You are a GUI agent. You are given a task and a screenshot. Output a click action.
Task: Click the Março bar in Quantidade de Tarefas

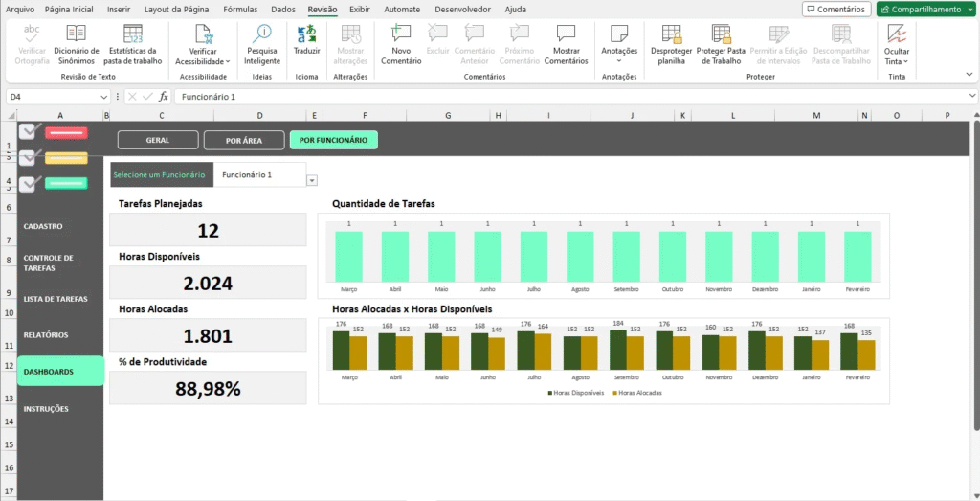(349, 254)
